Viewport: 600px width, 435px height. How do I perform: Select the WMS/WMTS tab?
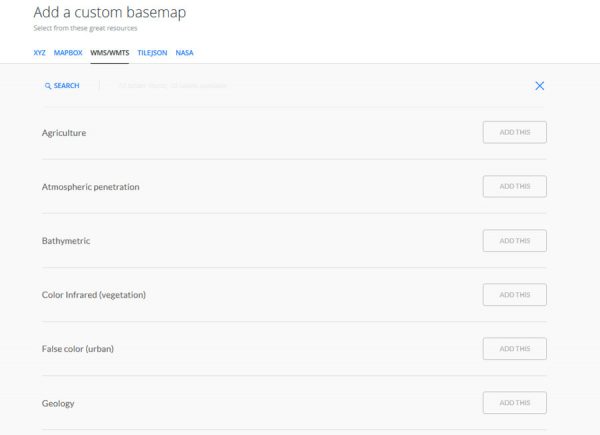pyautogui.click(x=110, y=53)
